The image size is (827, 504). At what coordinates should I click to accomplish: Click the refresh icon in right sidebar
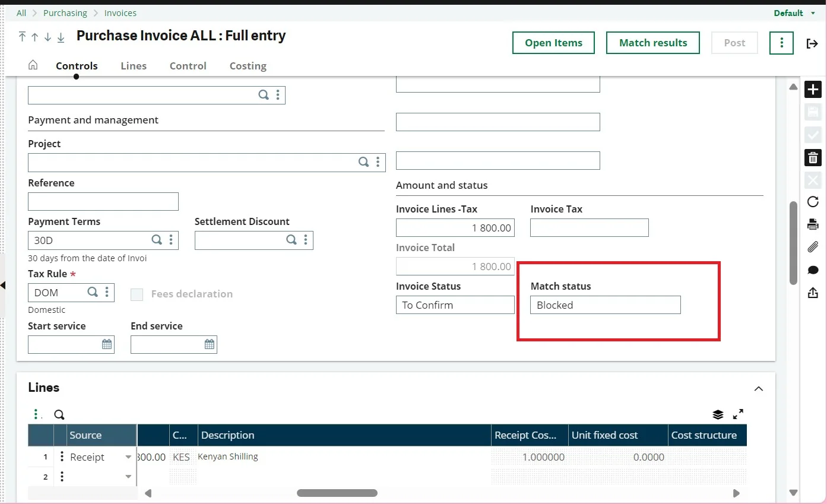click(x=813, y=202)
